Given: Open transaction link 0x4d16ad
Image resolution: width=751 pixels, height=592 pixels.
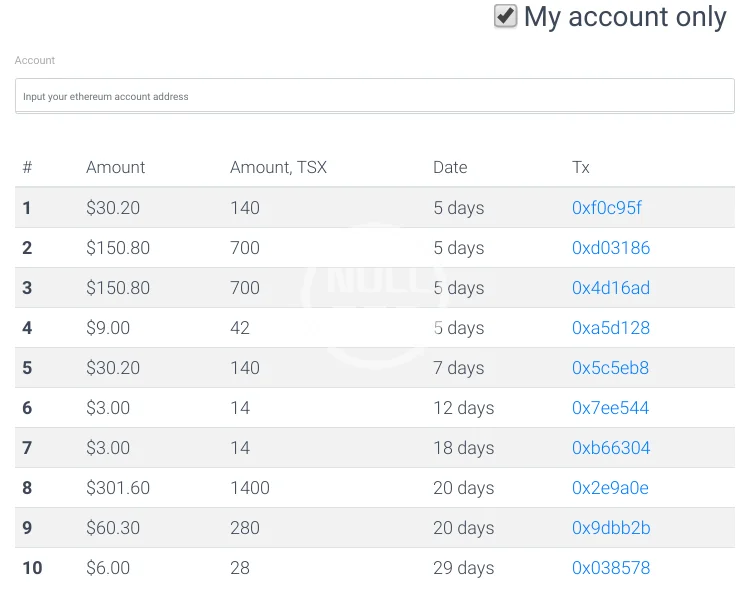Looking at the screenshot, I should (x=610, y=288).
